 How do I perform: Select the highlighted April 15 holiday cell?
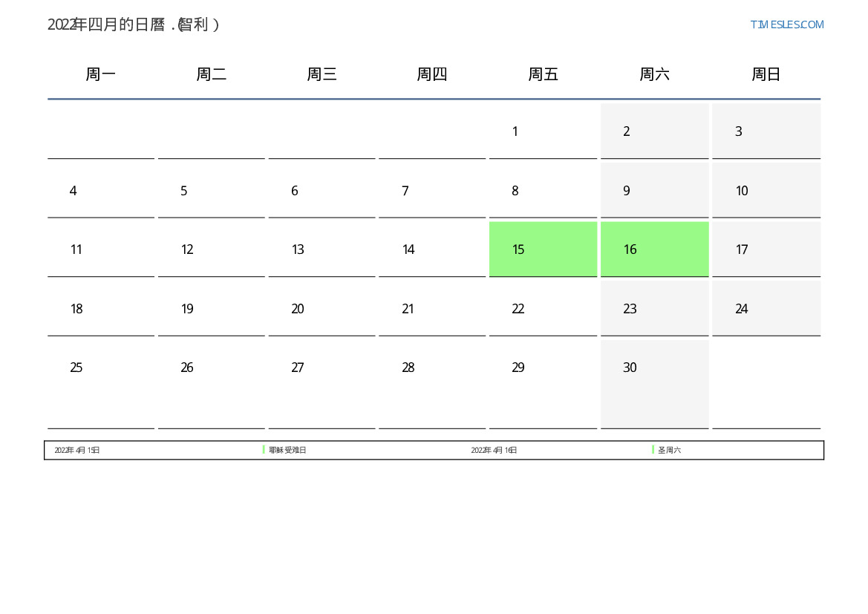pos(543,249)
